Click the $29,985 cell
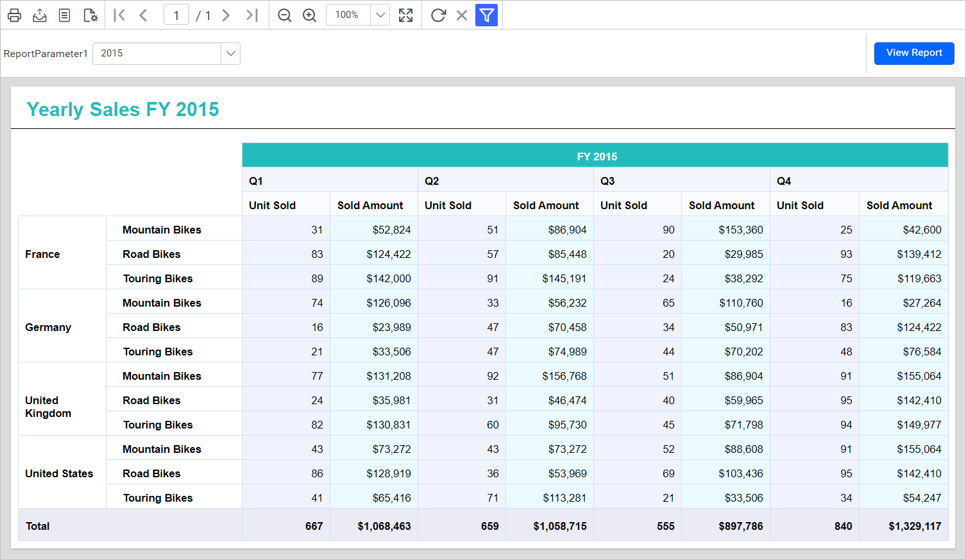 coord(725,254)
